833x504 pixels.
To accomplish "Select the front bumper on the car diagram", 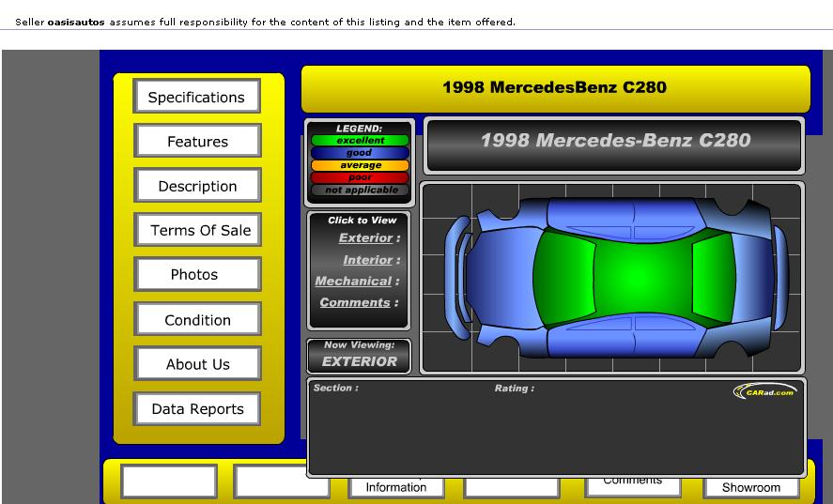I will coord(456,277).
